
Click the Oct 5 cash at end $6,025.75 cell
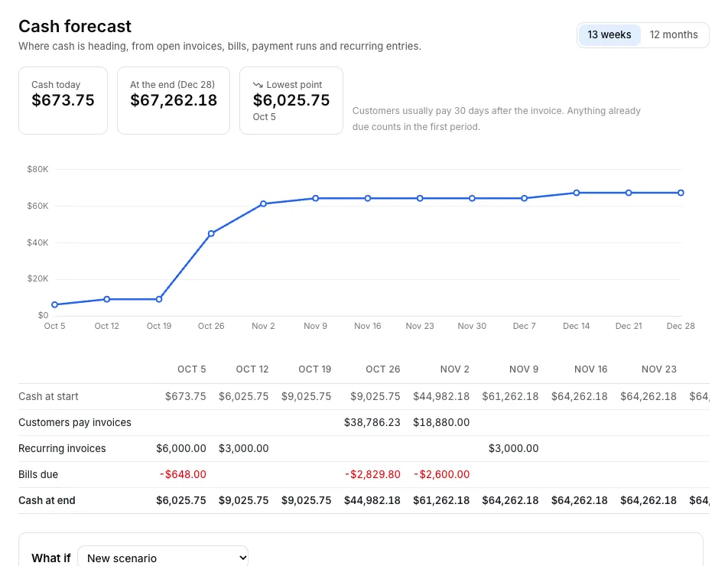coord(181,500)
